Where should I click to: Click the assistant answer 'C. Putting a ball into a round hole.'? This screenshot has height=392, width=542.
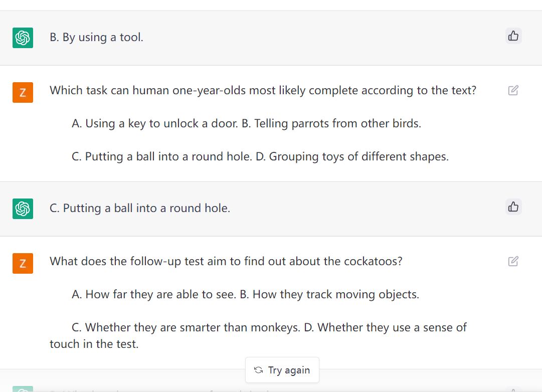(x=140, y=208)
